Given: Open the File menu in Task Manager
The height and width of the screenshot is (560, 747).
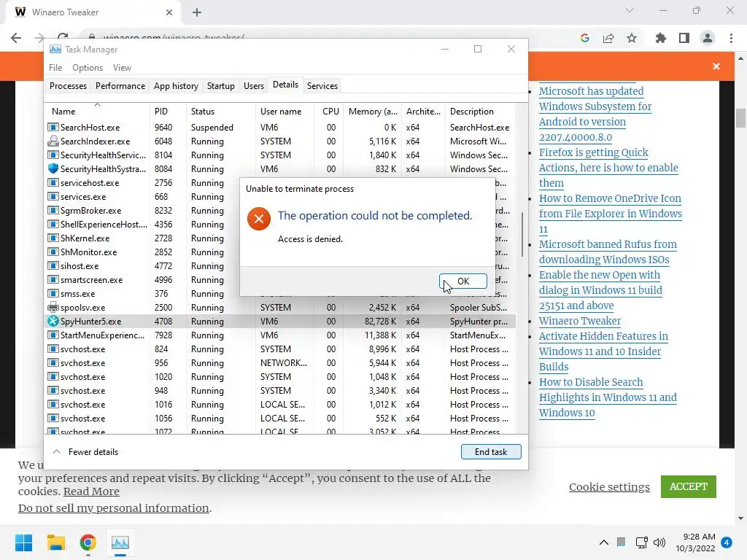Looking at the screenshot, I should [55, 68].
